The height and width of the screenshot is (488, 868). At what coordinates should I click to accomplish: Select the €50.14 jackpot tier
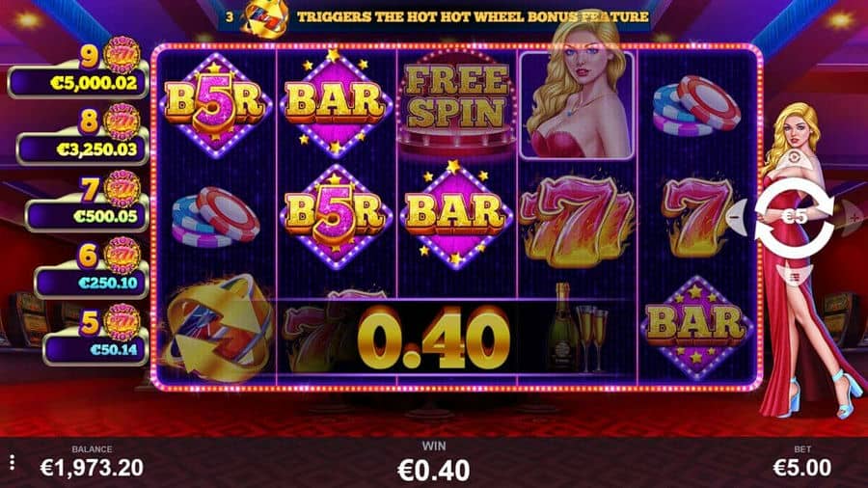[96, 349]
